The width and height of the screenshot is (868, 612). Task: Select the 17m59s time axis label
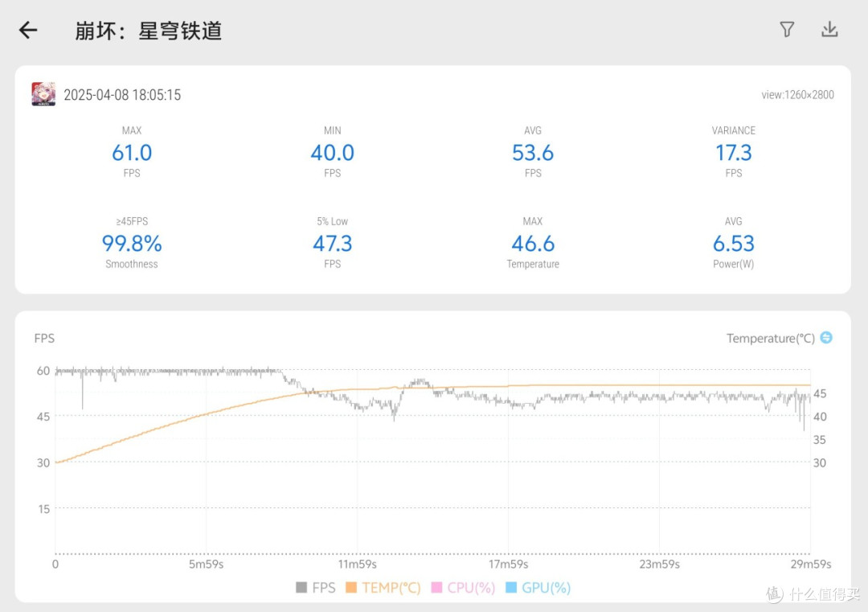pos(508,565)
